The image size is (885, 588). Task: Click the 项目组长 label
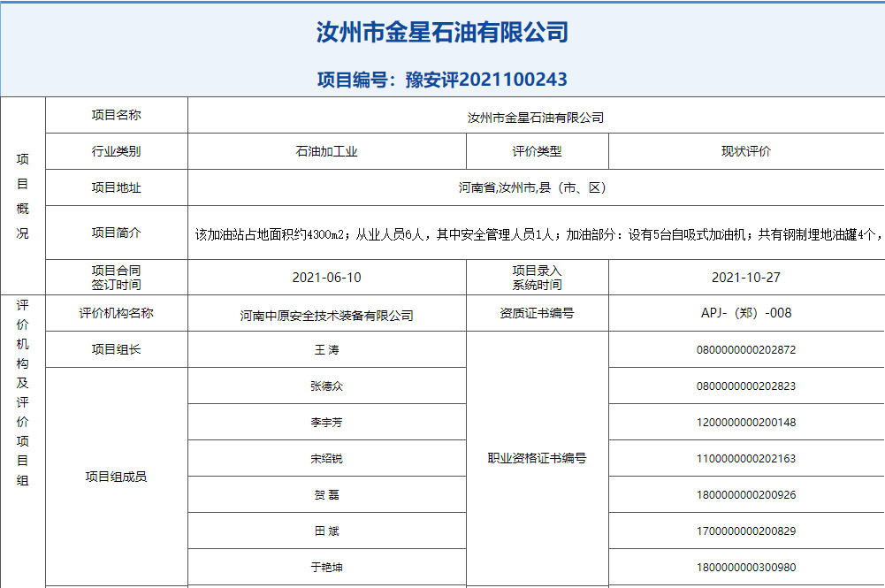(117, 349)
